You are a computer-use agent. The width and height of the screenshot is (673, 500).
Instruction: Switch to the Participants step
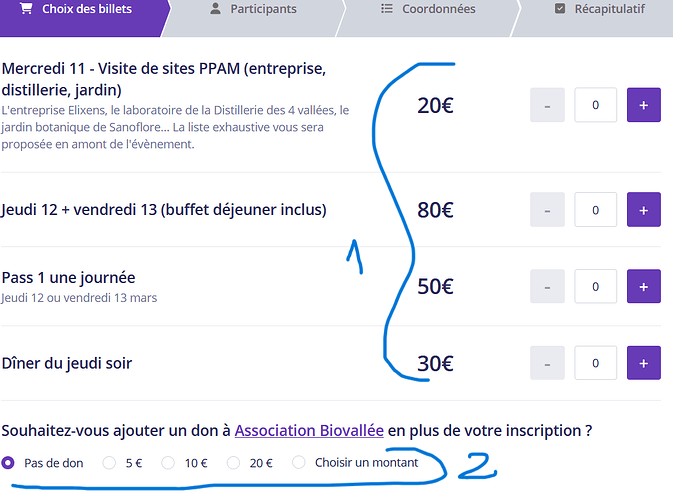(x=253, y=10)
